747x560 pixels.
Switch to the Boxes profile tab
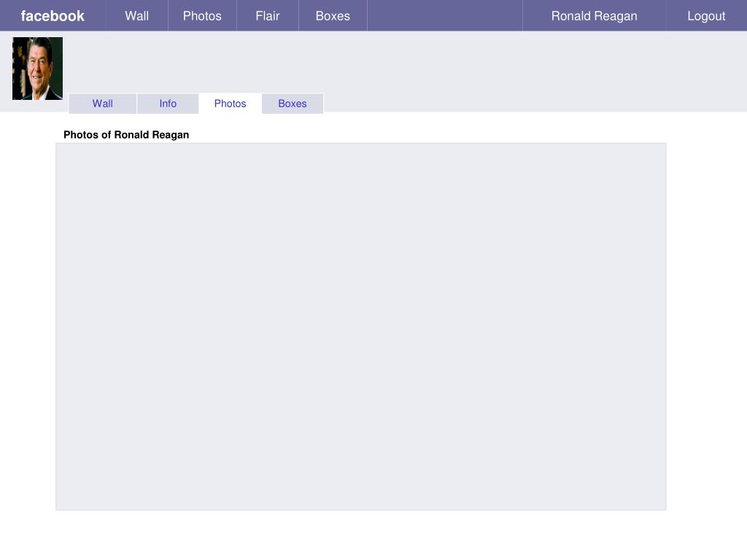click(x=293, y=104)
